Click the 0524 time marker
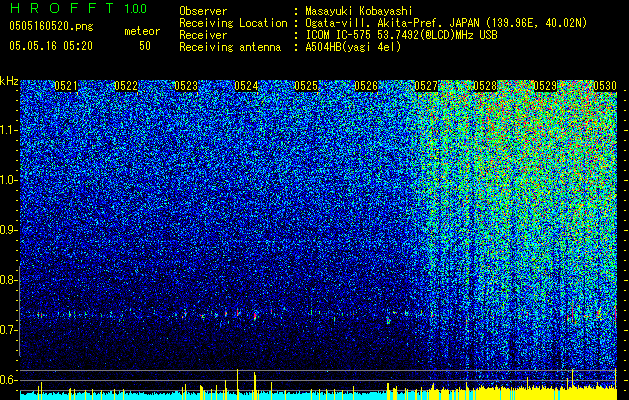This screenshot has height=400, width=629. pos(246,86)
